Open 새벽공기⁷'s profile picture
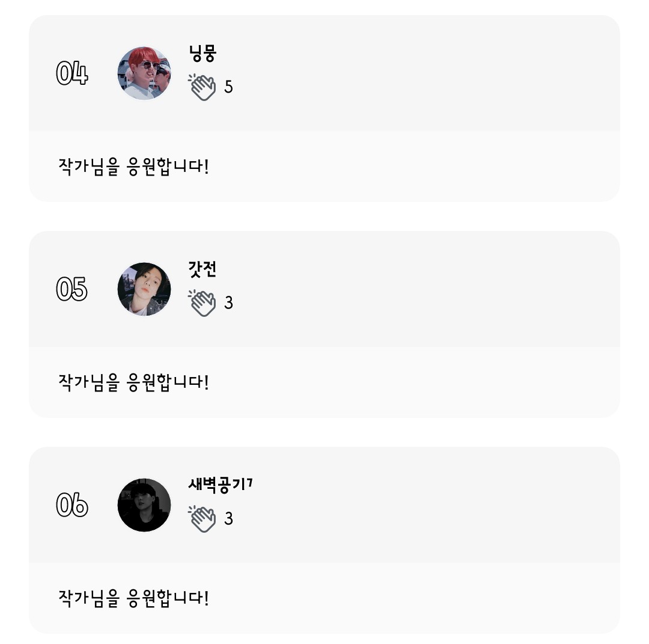Viewport: 649px width, 644px height. [144, 505]
